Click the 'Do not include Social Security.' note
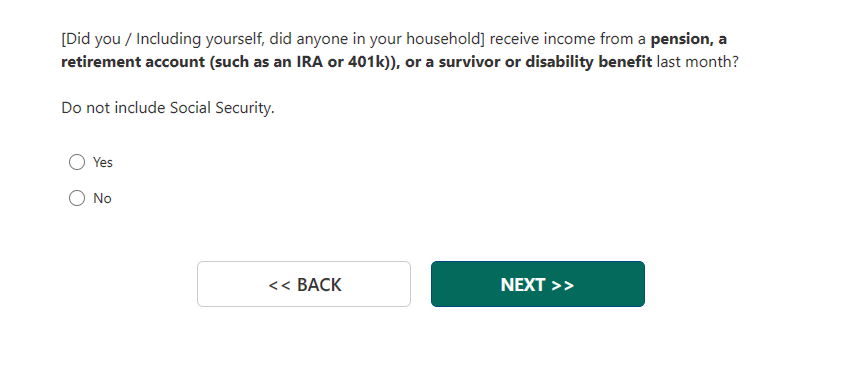Viewport: 846px width, 367px height. 168,108
